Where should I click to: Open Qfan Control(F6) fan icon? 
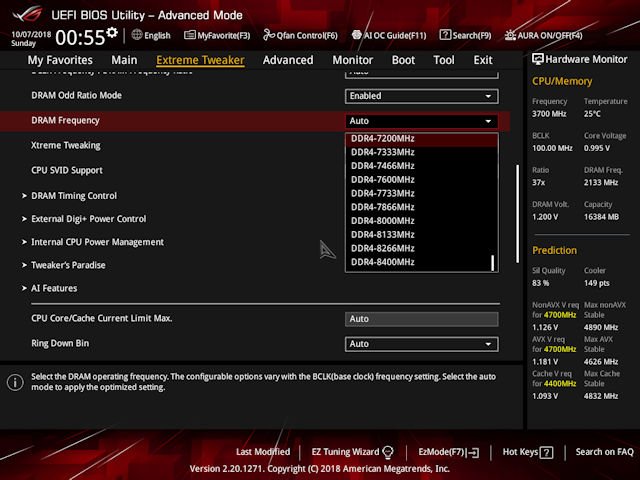click(x=269, y=35)
